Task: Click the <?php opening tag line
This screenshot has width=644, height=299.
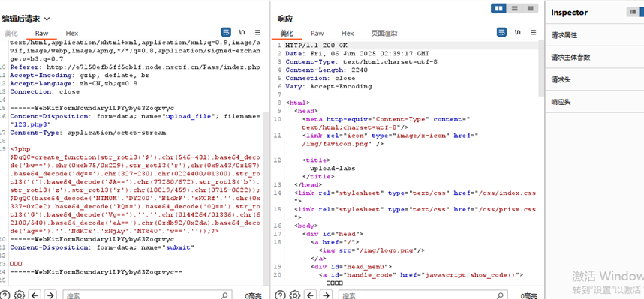Action: pyautogui.click(x=20, y=149)
